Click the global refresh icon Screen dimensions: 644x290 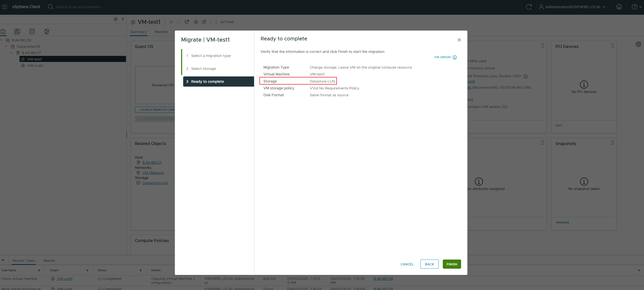pyautogui.click(x=529, y=7)
